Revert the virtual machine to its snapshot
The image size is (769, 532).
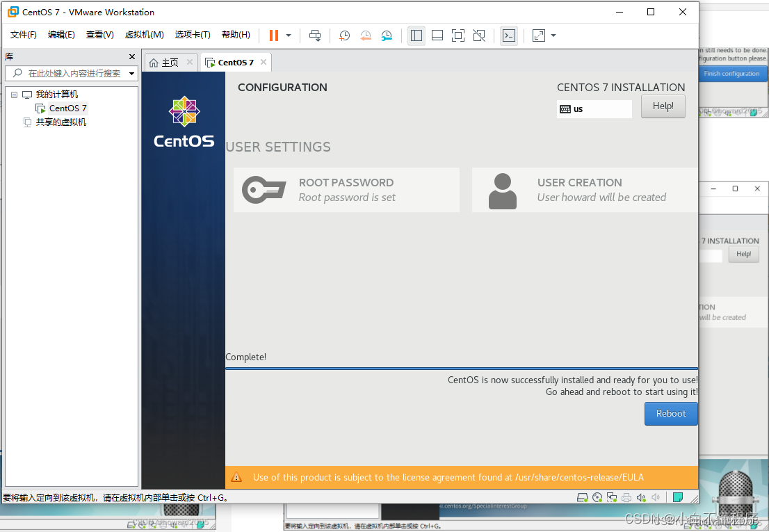tap(365, 35)
